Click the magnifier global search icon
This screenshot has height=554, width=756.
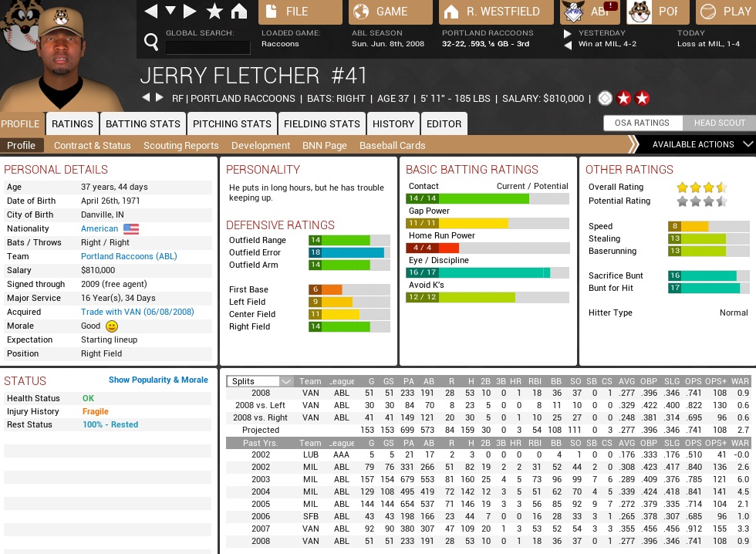click(151, 42)
